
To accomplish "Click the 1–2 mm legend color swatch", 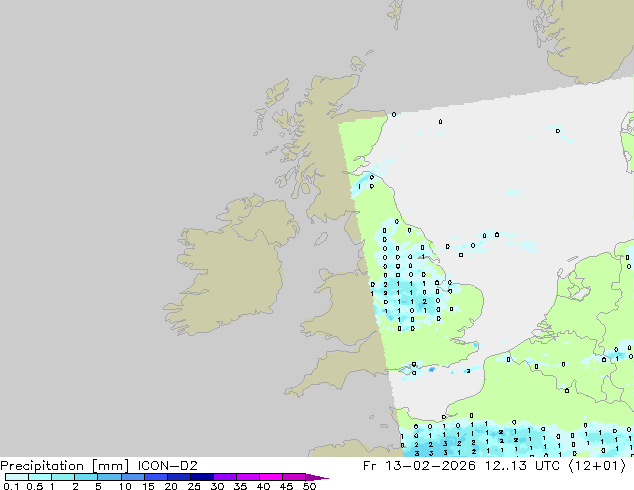I will click(x=63, y=477).
